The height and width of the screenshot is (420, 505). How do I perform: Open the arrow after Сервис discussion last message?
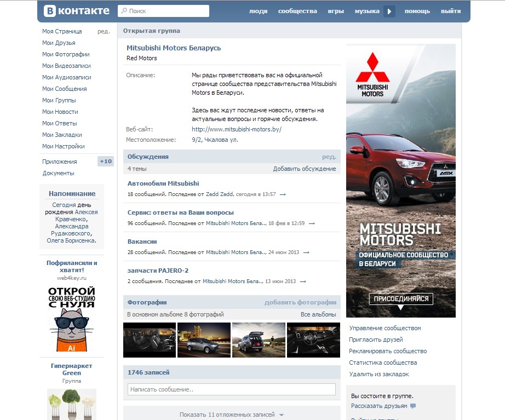pyautogui.click(x=312, y=223)
